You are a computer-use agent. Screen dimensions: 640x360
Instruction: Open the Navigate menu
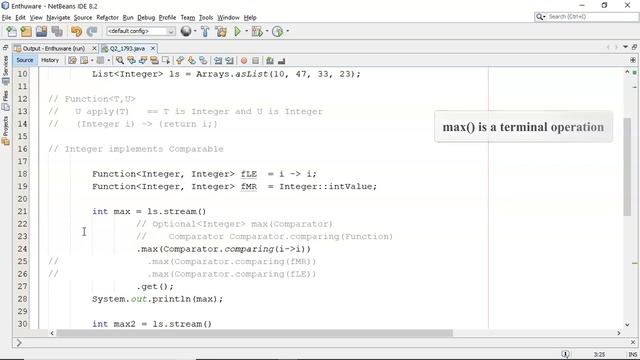pos(58,18)
